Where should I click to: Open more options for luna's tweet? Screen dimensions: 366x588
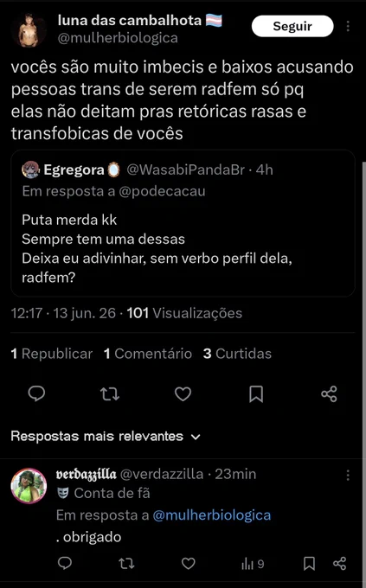pyautogui.click(x=348, y=26)
